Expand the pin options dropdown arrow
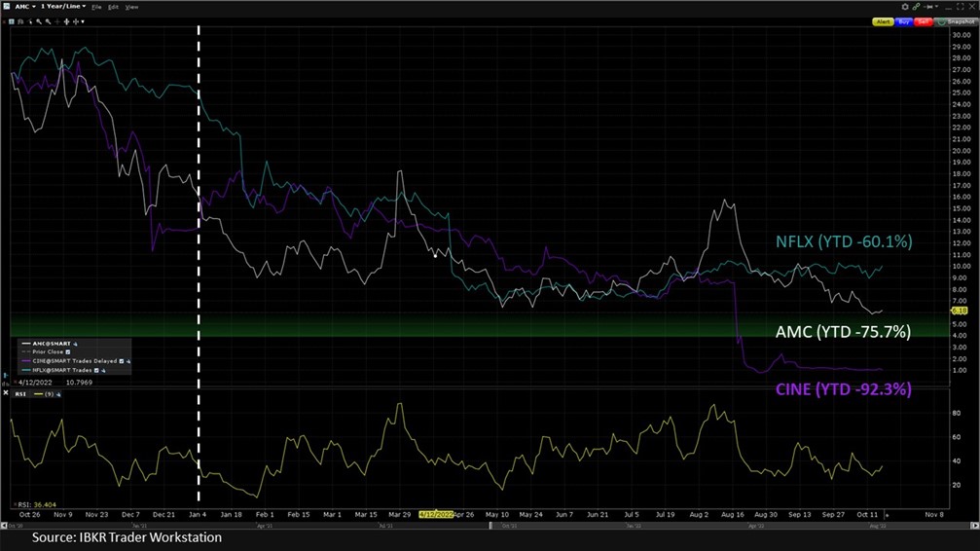The image size is (980, 551). [937, 6]
